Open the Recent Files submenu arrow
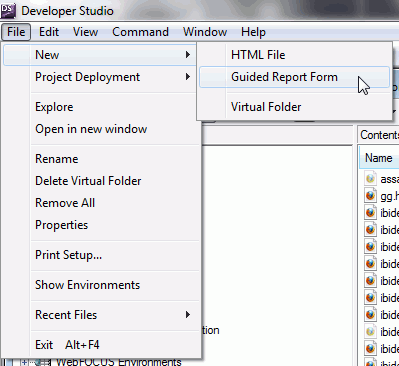The image size is (399, 366). click(188, 315)
